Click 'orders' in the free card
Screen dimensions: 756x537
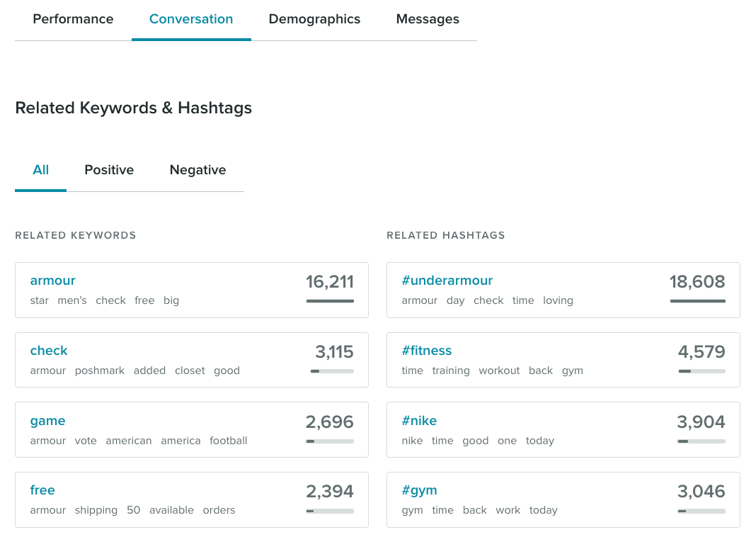tap(219, 510)
